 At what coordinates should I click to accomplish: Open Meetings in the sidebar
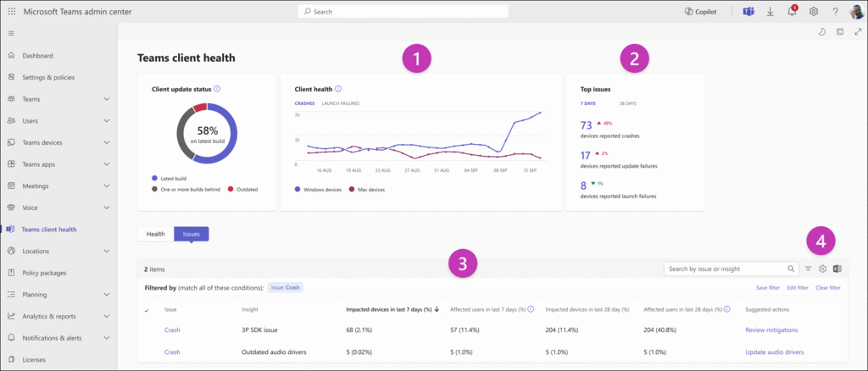(x=36, y=185)
